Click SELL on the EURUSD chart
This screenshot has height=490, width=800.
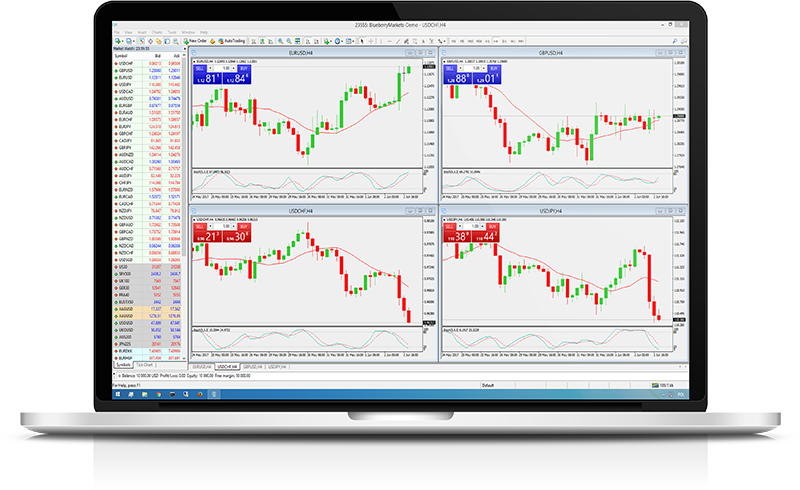[198, 70]
